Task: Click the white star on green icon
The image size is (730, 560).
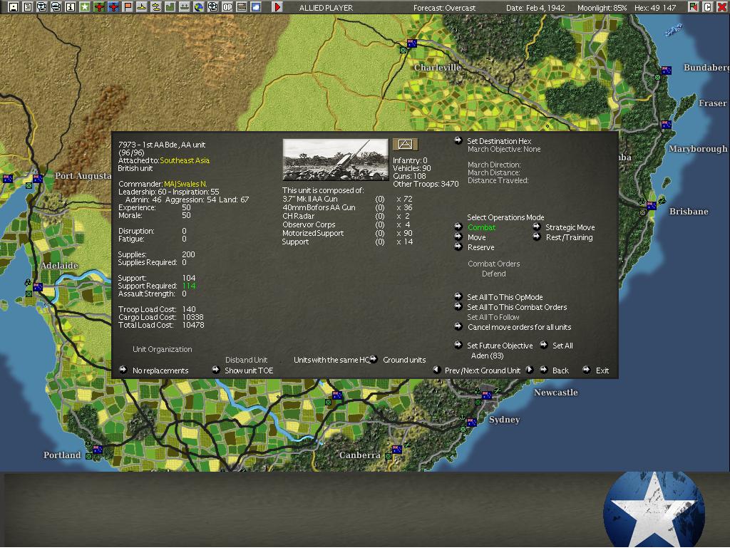Action: (x=85, y=7)
